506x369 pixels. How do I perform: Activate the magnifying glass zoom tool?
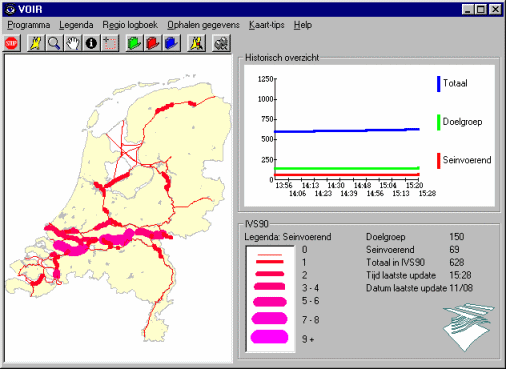[x=54, y=43]
